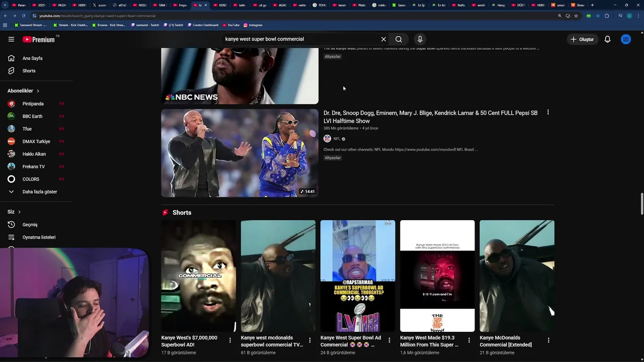Screen dimensions: 644x362
Task: Switch to the x.com browser tab
Action: click(x=100, y=5)
